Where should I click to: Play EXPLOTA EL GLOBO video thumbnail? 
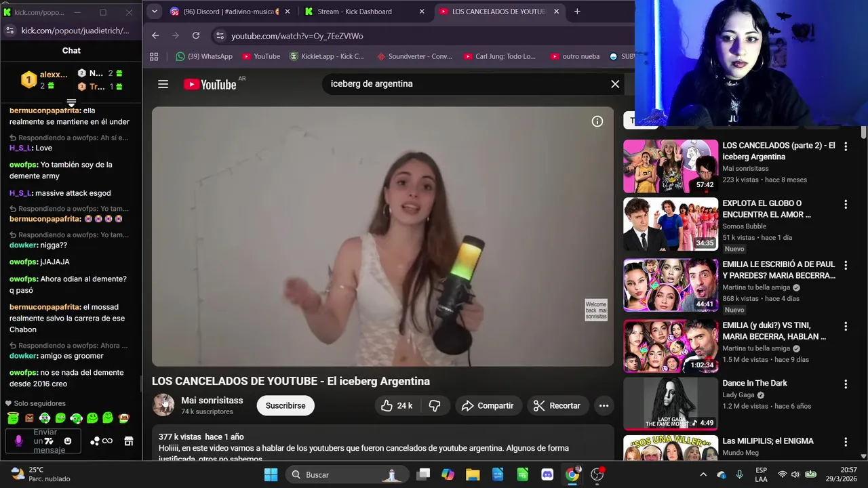click(671, 224)
